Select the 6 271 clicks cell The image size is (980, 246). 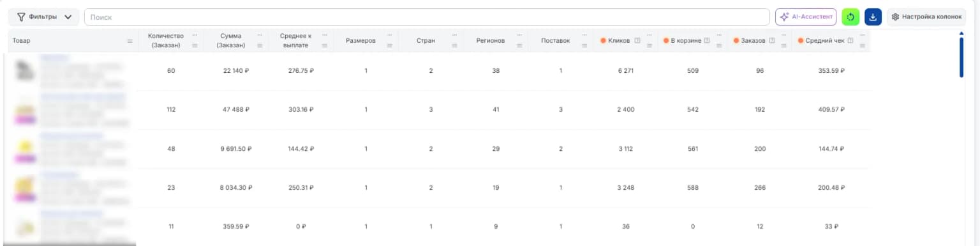(625, 71)
